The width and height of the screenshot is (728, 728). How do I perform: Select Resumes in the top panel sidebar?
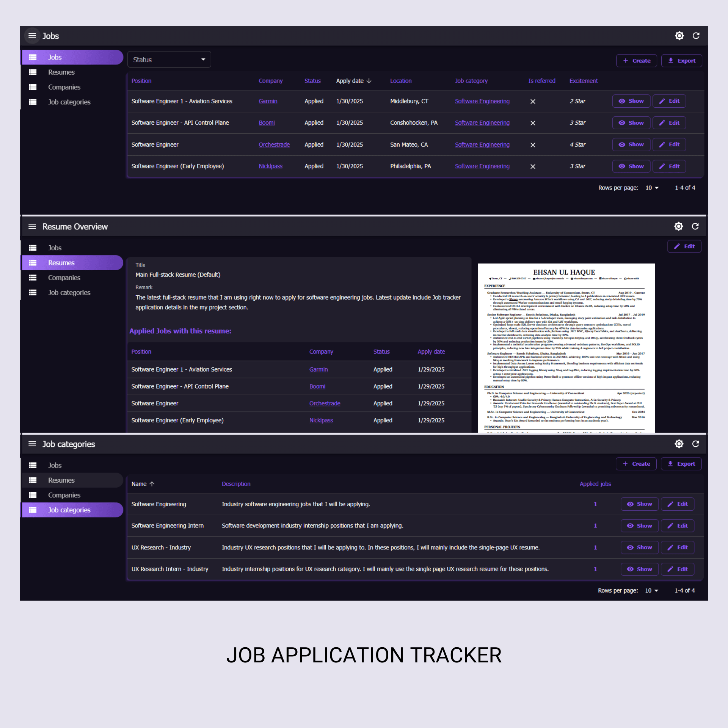click(x=72, y=72)
